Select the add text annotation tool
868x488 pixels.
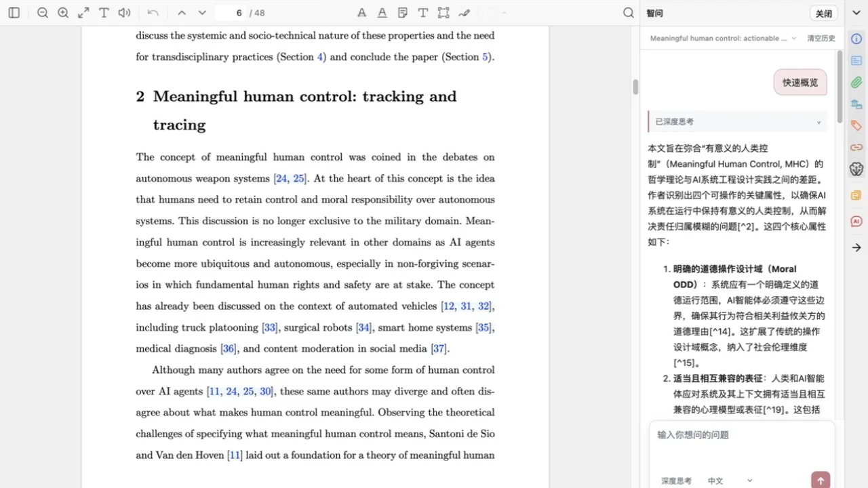pos(423,13)
